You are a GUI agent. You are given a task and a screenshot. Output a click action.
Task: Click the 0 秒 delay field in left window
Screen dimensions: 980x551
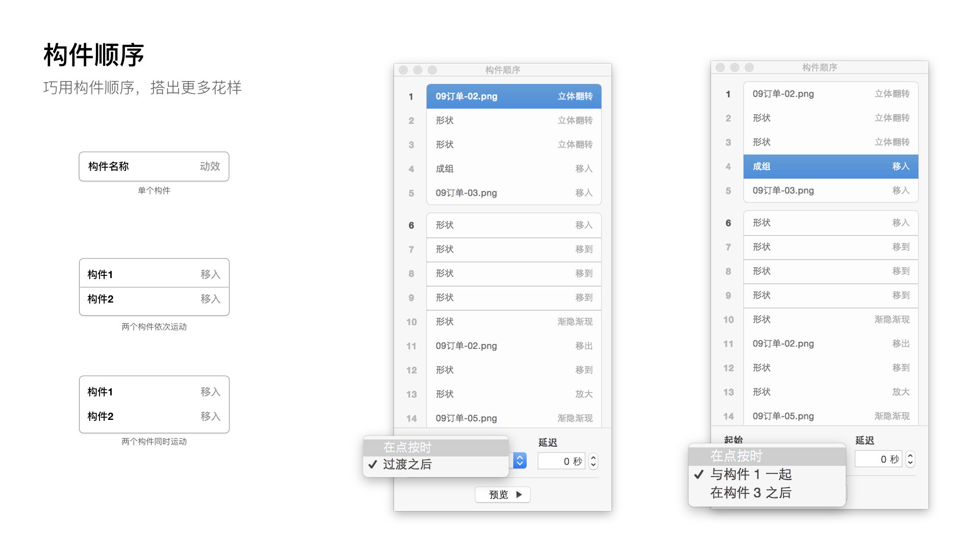coord(561,461)
